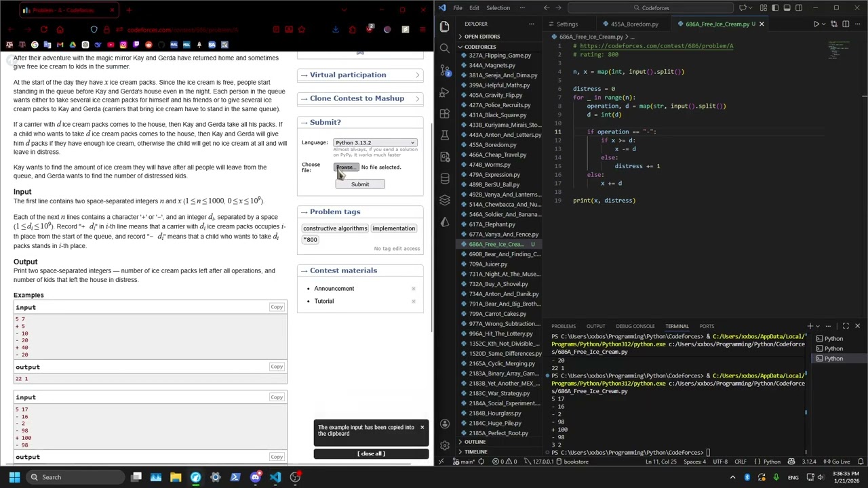The width and height of the screenshot is (868, 488).
Task: Open the Selection menu in VS Code
Action: [498, 8]
